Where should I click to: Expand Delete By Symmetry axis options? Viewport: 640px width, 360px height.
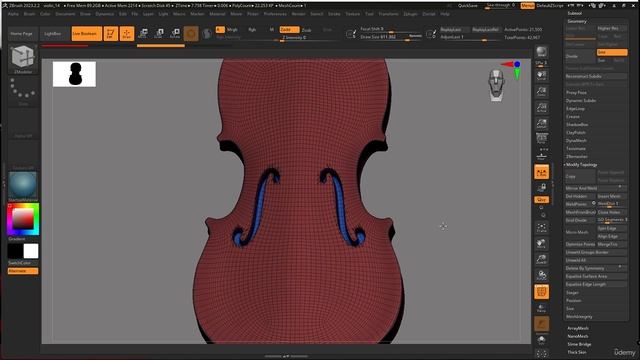click(620, 267)
